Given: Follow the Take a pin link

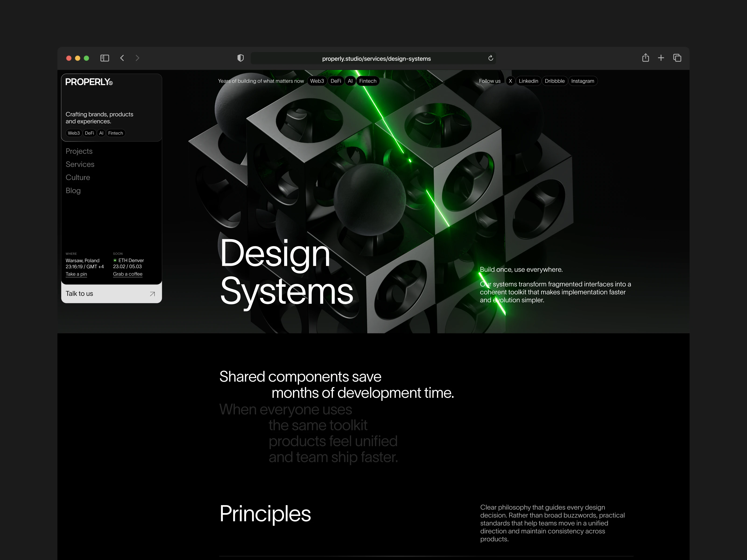Looking at the screenshot, I should tap(76, 274).
